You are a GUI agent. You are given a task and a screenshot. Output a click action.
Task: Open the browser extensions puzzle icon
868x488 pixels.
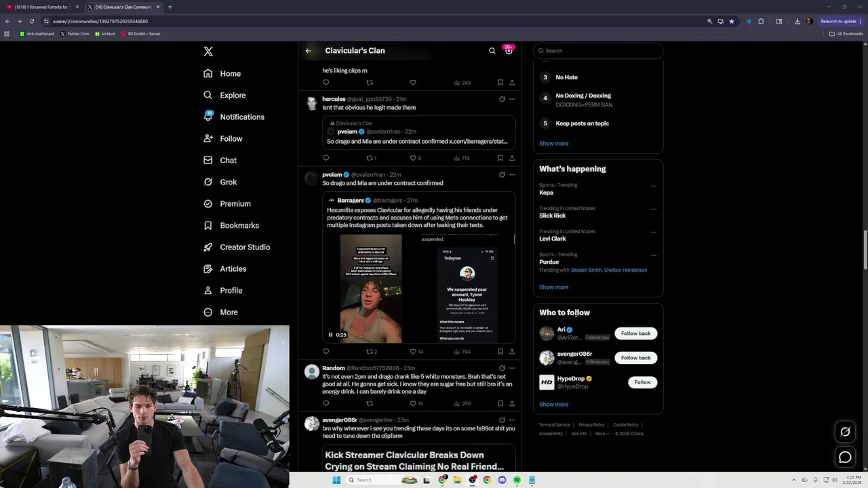tap(761, 21)
